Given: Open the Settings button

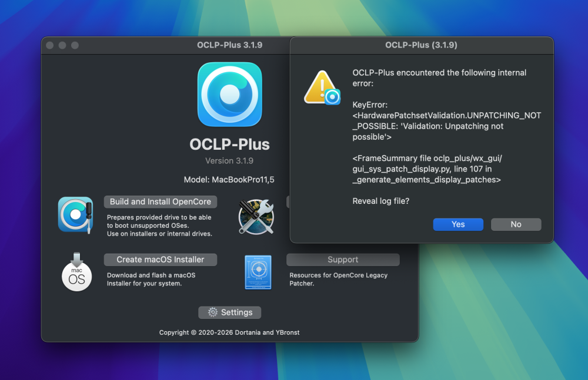Looking at the screenshot, I should [x=229, y=312].
